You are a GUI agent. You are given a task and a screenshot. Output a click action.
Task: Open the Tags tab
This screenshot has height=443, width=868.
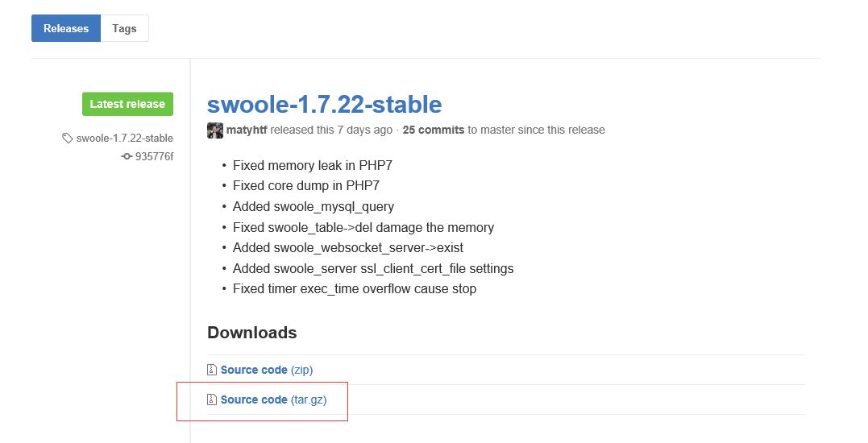125,28
